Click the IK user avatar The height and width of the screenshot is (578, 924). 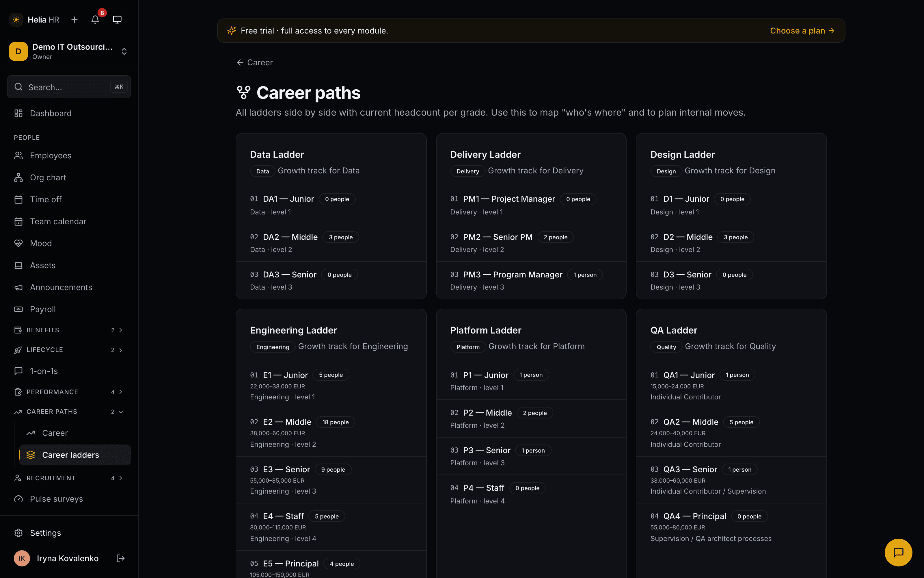pyautogui.click(x=22, y=558)
